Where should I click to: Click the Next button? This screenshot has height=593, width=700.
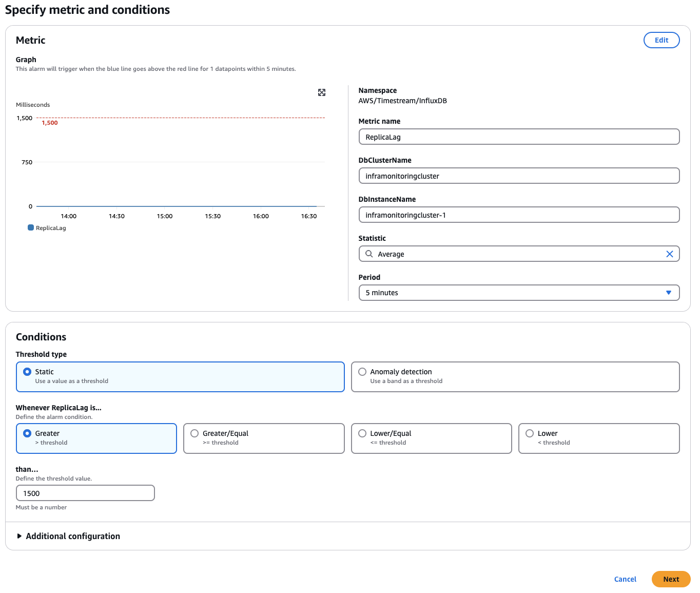point(671,579)
